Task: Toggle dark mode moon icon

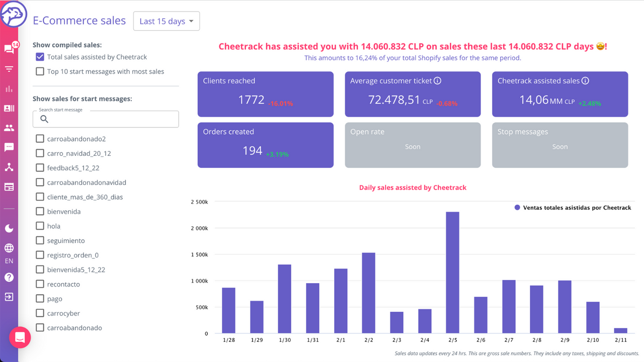Action: coord(9,228)
